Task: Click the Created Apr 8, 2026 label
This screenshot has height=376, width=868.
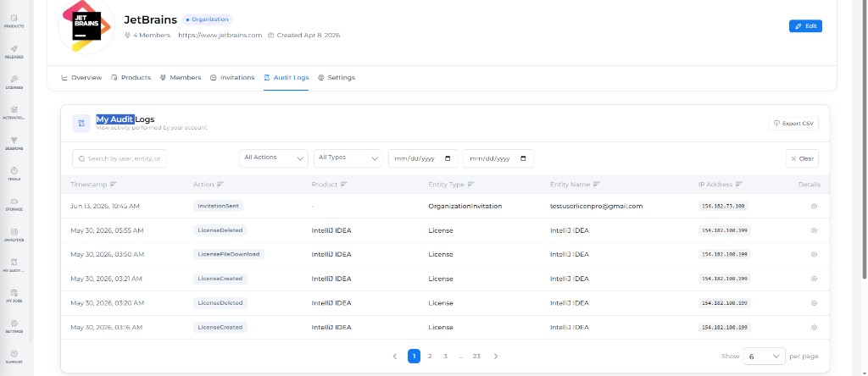Action: click(x=304, y=35)
